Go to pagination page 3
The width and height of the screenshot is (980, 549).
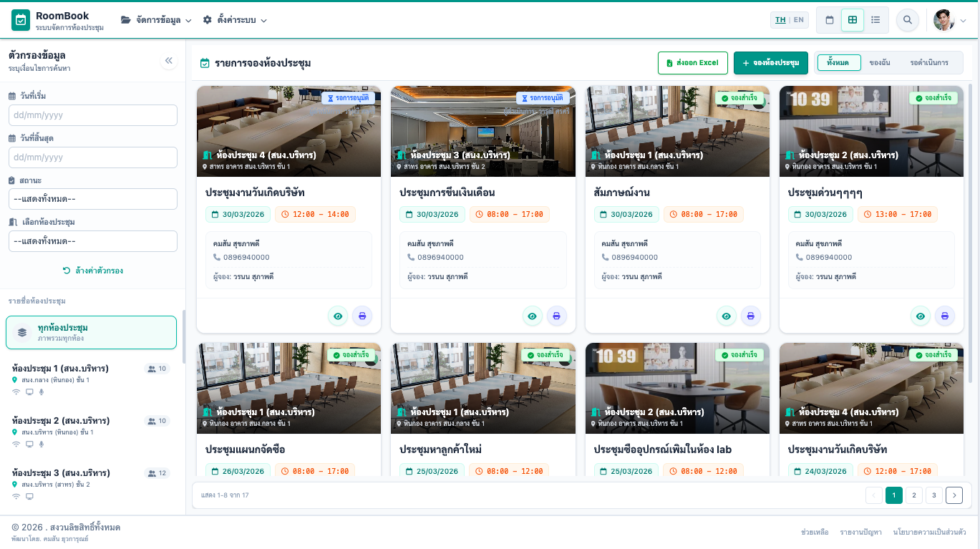pyautogui.click(x=934, y=495)
